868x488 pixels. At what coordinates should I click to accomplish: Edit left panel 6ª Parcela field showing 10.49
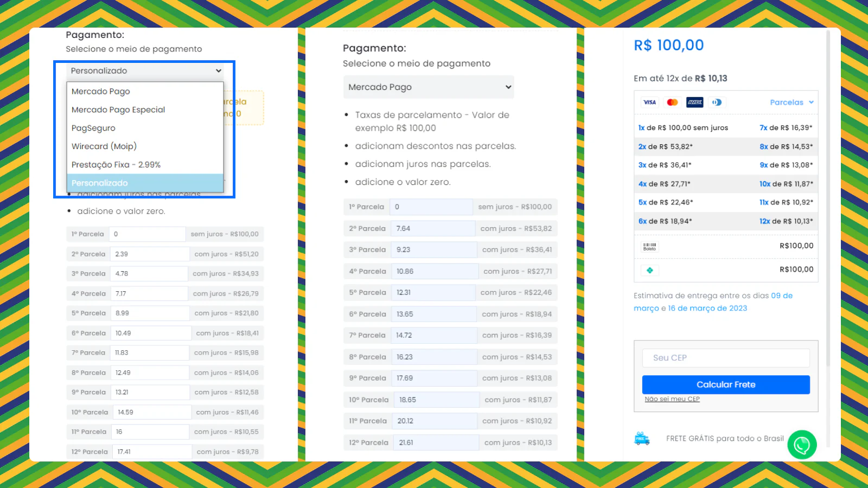pos(151,333)
